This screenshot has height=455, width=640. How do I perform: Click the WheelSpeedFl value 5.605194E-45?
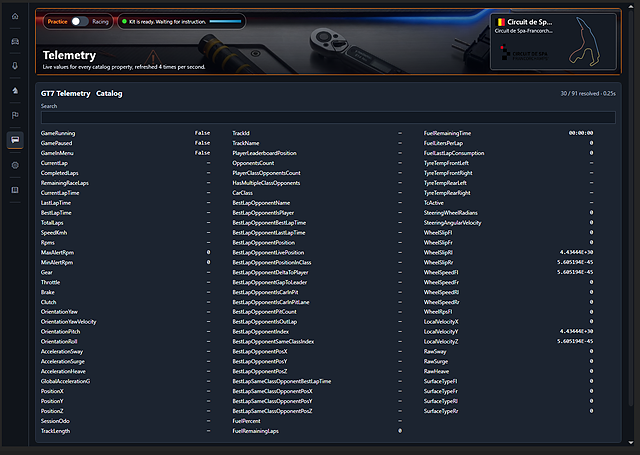(x=575, y=272)
